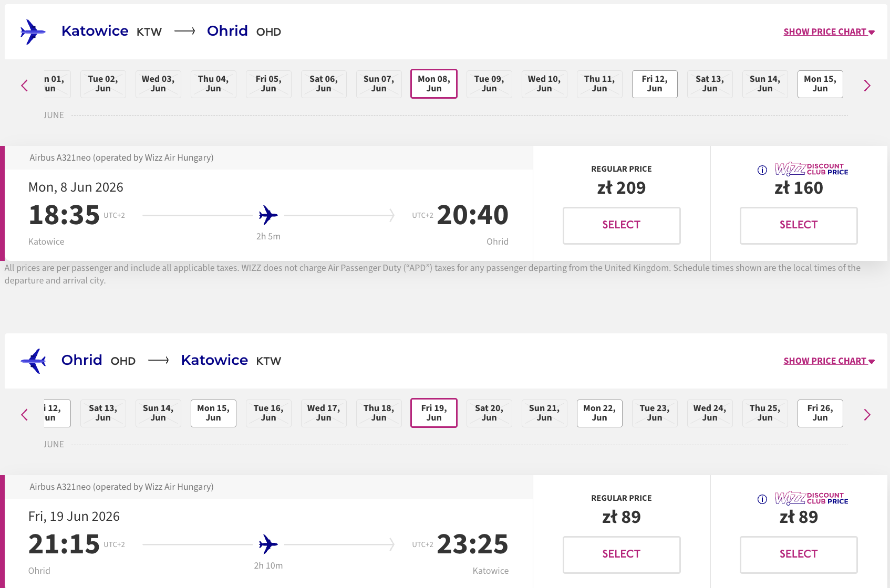Go to previous return dates with left arrow
This screenshot has height=588, width=890.
[x=24, y=415]
